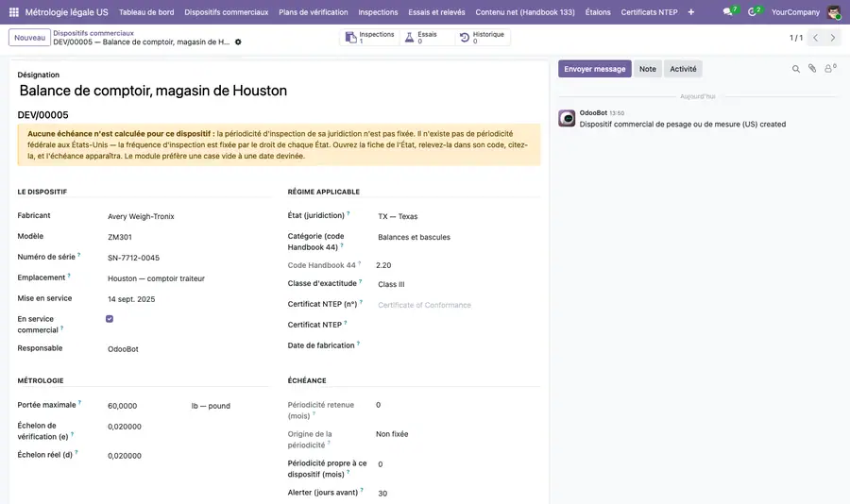Viewport: 850px width, 504px height.
Task: Open the YourCompany company switcher
Action: point(795,12)
